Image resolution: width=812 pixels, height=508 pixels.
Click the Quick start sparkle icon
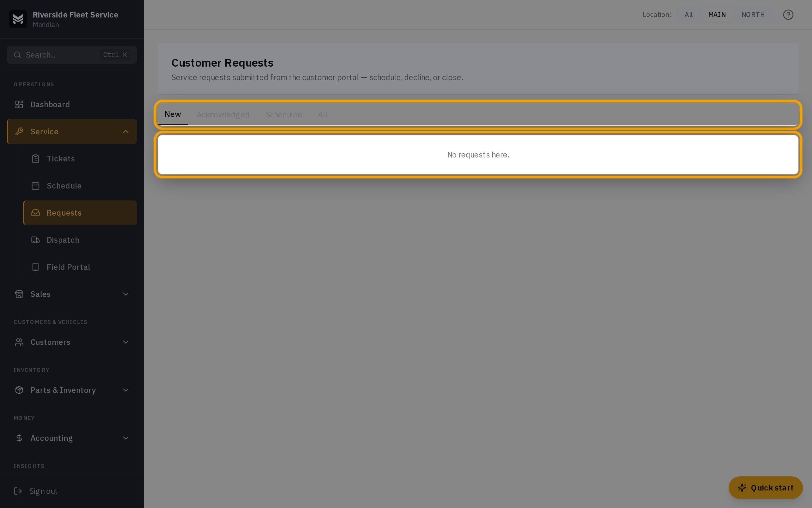(742, 487)
